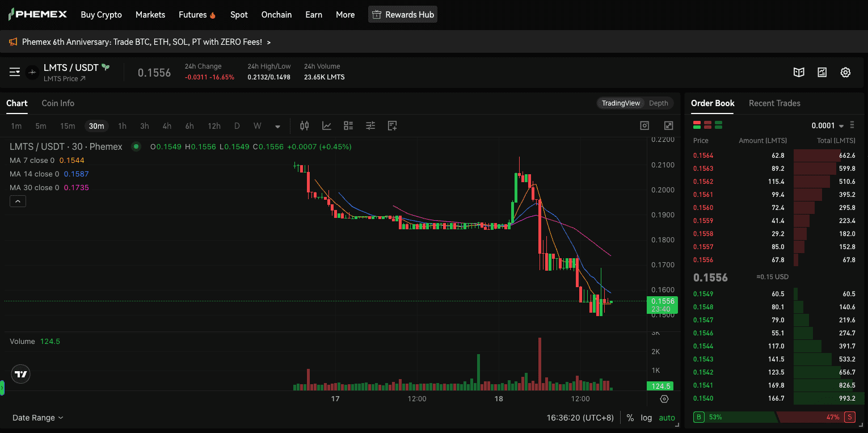Collapse the MA indicator legend panel
The height and width of the screenshot is (433, 868).
click(18, 201)
